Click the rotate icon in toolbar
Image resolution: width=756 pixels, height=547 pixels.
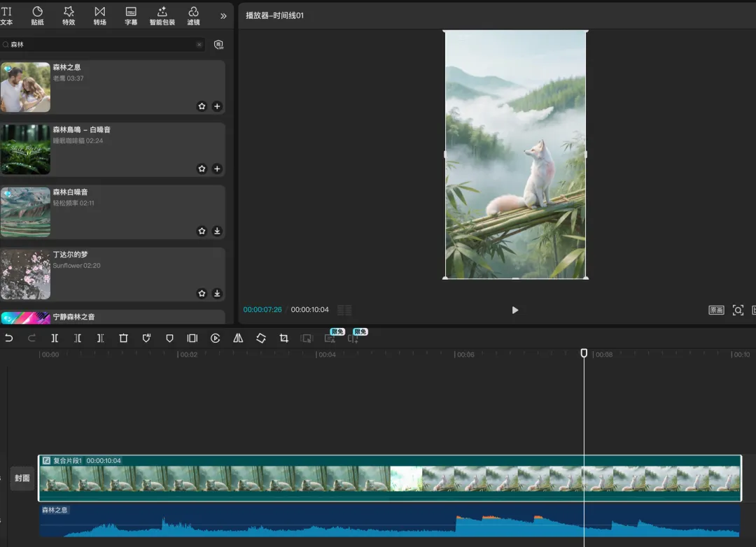[261, 338]
